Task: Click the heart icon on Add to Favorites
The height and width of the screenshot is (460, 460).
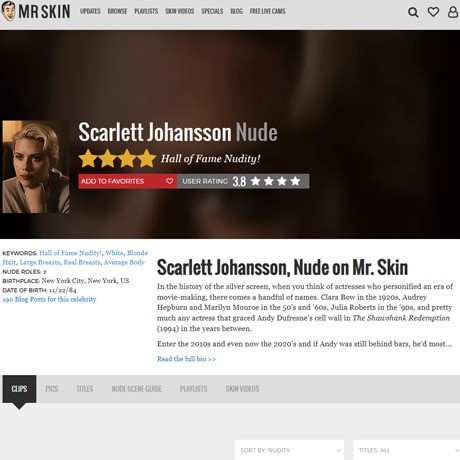Action: tap(169, 181)
